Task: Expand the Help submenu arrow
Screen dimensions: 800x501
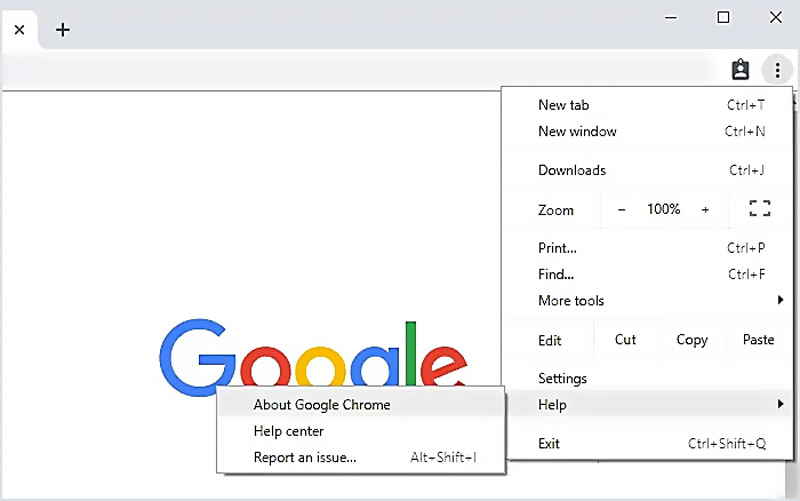Action: (x=780, y=404)
